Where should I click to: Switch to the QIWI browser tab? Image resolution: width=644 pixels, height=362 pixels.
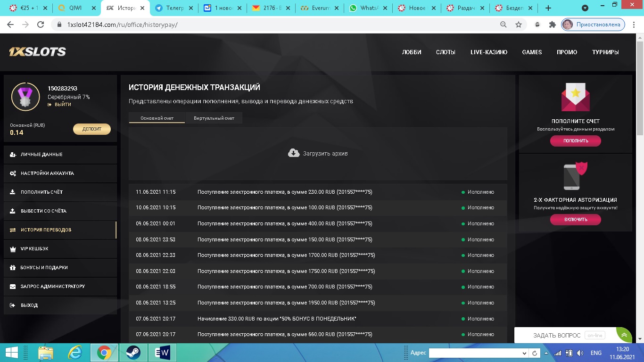76,8
